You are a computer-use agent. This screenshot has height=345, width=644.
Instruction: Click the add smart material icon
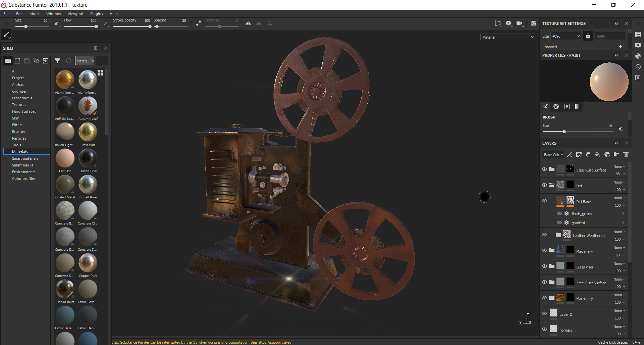(x=607, y=154)
